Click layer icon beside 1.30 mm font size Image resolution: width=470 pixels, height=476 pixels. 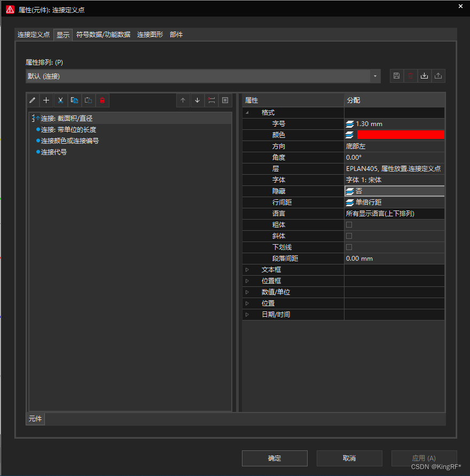point(350,124)
